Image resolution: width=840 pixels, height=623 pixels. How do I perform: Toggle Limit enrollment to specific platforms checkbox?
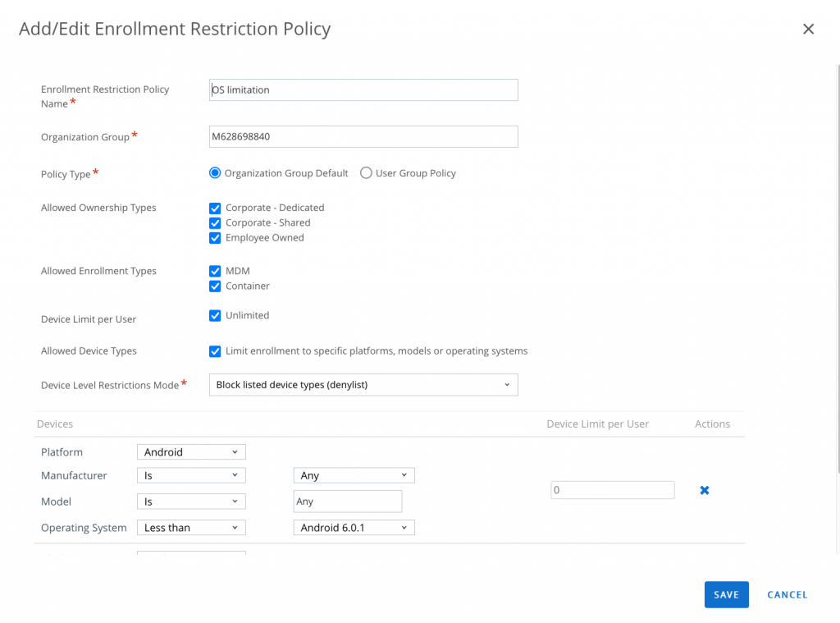215,351
